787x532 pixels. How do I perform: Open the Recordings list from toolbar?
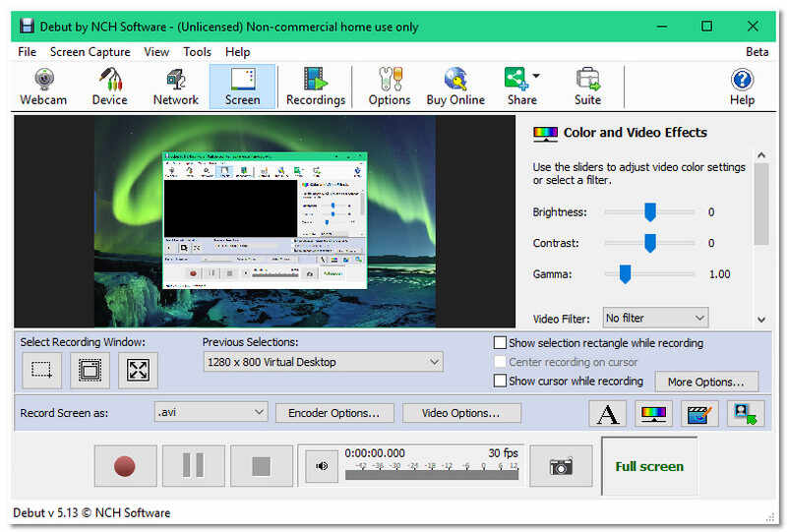tap(315, 87)
